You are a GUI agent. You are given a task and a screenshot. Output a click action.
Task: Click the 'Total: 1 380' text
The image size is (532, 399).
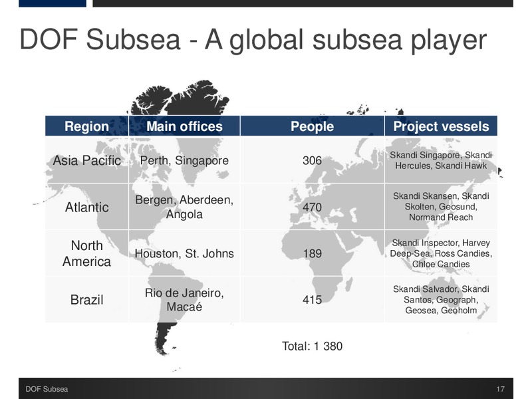click(x=312, y=346)
